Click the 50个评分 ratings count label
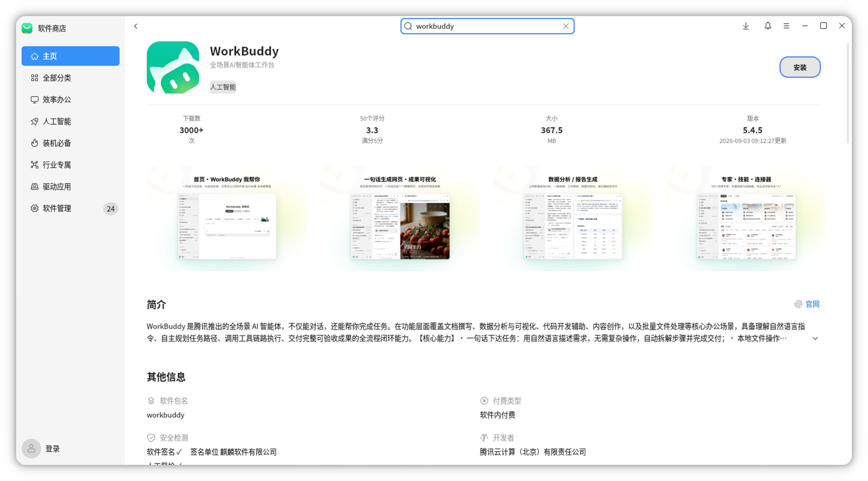The image size is (868, 481). [372, 118]
